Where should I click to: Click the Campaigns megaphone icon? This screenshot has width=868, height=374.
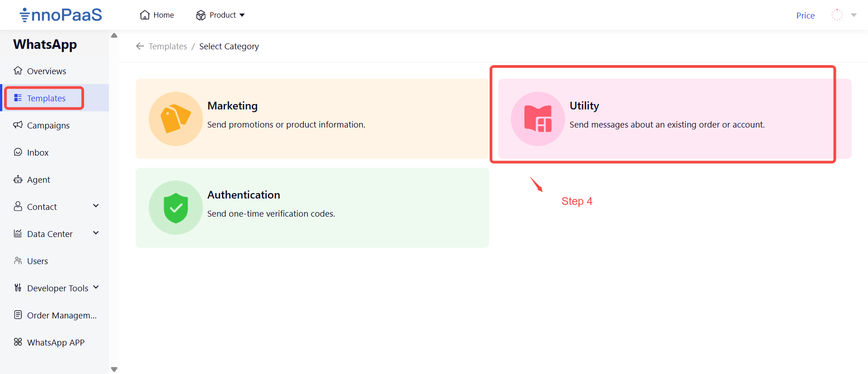click(x=18, y=125)
